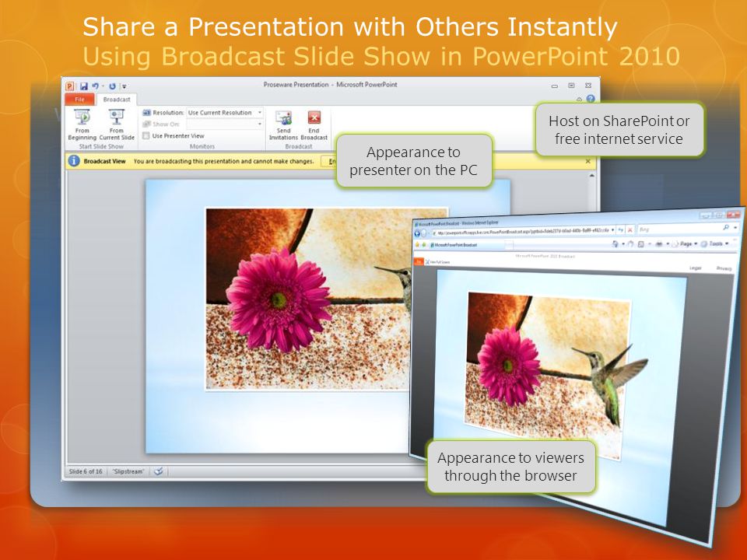
Task: Select the Broadcast ribbon tab
Action: click(117, 100)
